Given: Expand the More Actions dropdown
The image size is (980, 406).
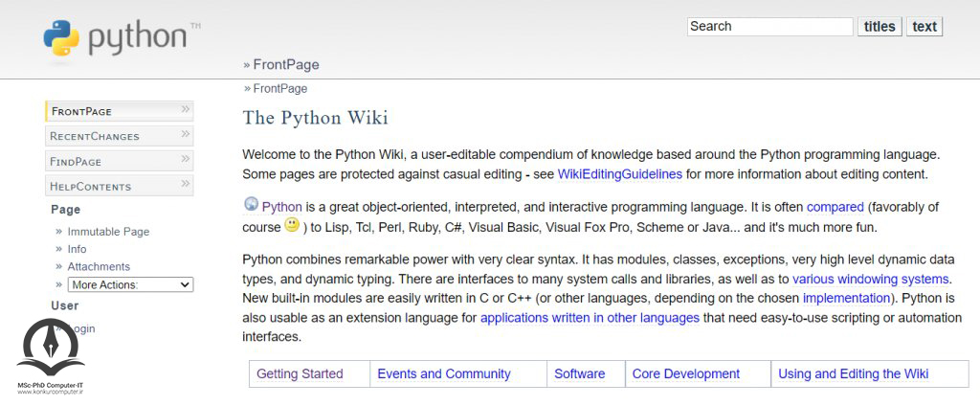Looking at the screenshot, I should [x=130, y=284].
